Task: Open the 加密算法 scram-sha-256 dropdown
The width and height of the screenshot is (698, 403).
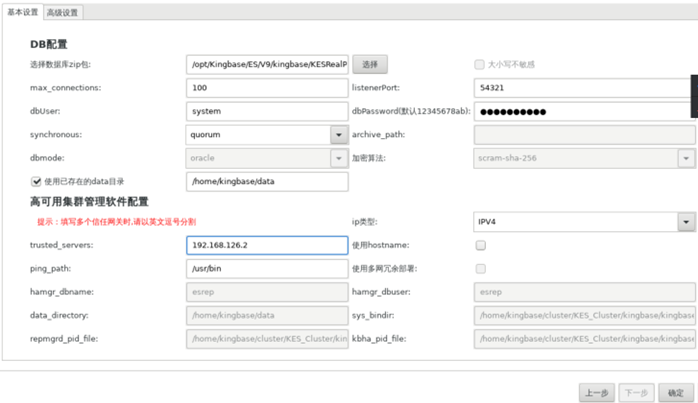Action: click(x=686, y=158)
